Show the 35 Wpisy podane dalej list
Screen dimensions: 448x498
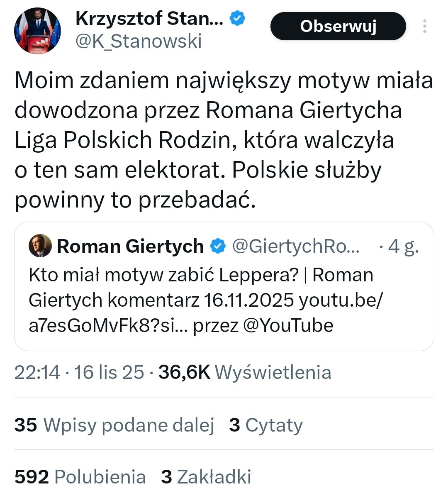pos(114,425)
